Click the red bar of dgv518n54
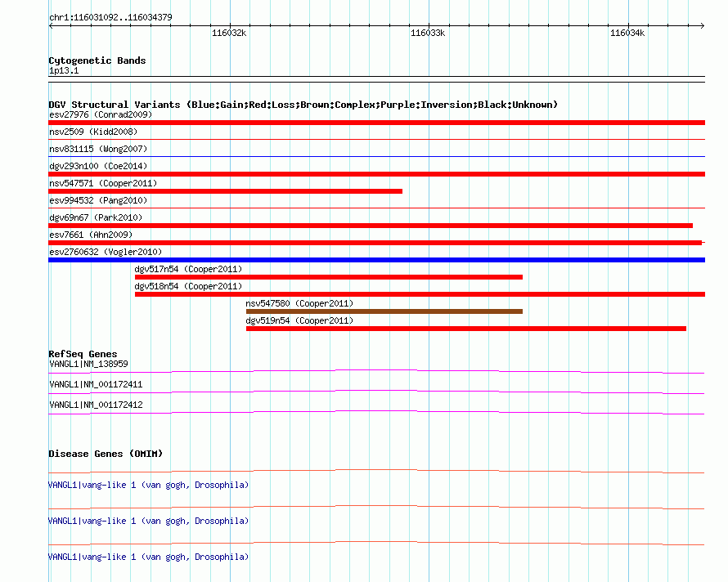The height and width of the screenshot is (582, 728). (420, 294)
